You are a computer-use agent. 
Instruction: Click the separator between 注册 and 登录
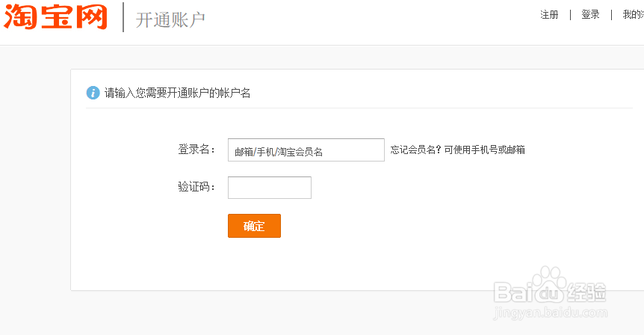(x=570, y=15)
